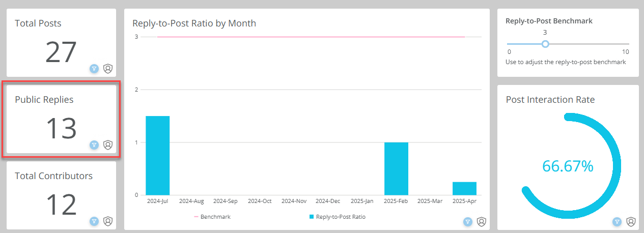Click the Public Replies value 13
Image resolution: width=644 pixels, height=233 pixels.
61,129
